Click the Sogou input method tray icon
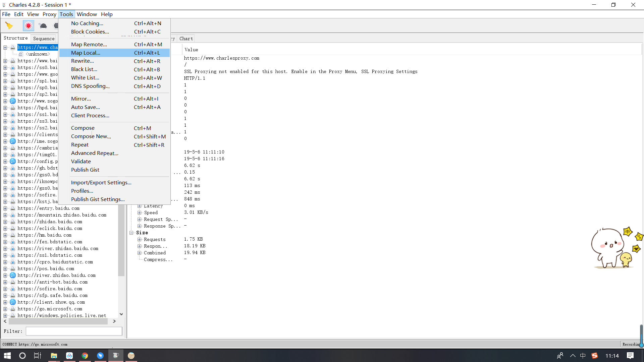644x362 pixels. (x=595, y=356)
